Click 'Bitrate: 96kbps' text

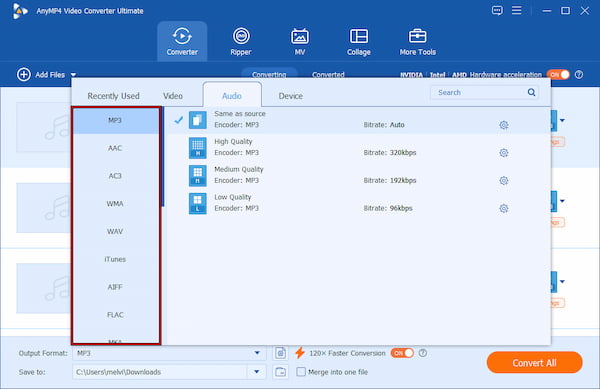tap(388, 208)
